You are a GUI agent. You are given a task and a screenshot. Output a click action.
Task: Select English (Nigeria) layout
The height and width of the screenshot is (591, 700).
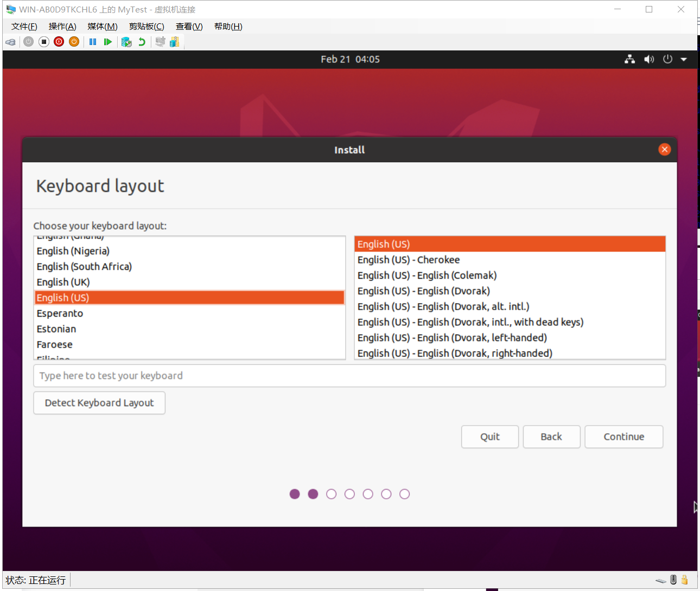[189, 251]
